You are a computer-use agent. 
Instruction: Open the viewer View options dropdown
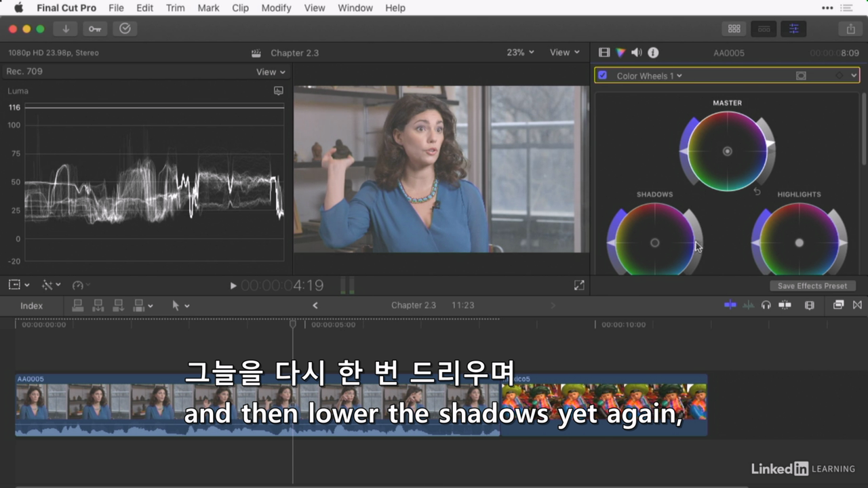pyautogui.click(x=565, y=52)
